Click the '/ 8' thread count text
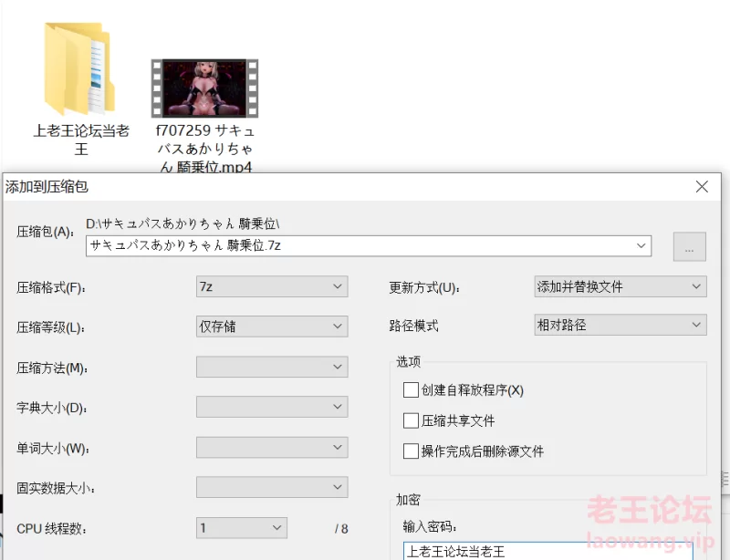730x560 pixels. 341,529
